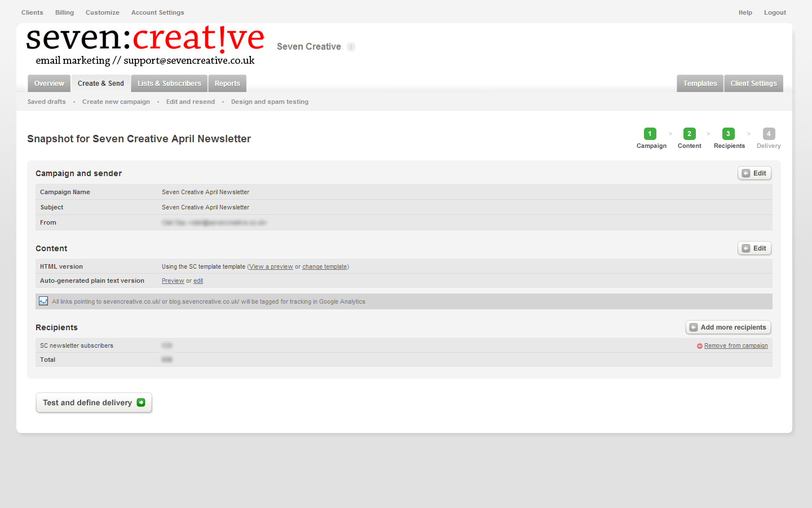Select Design and spam testing submenu
This screenshot has height=508, width=812.
(x=270, y=102)
